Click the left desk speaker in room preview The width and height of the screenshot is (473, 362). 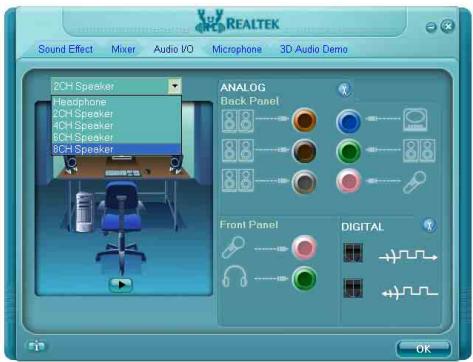(71, 164)
